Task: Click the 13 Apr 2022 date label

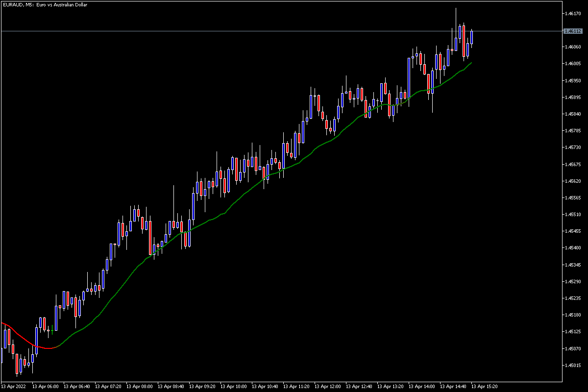Action: tap(14, 387)
